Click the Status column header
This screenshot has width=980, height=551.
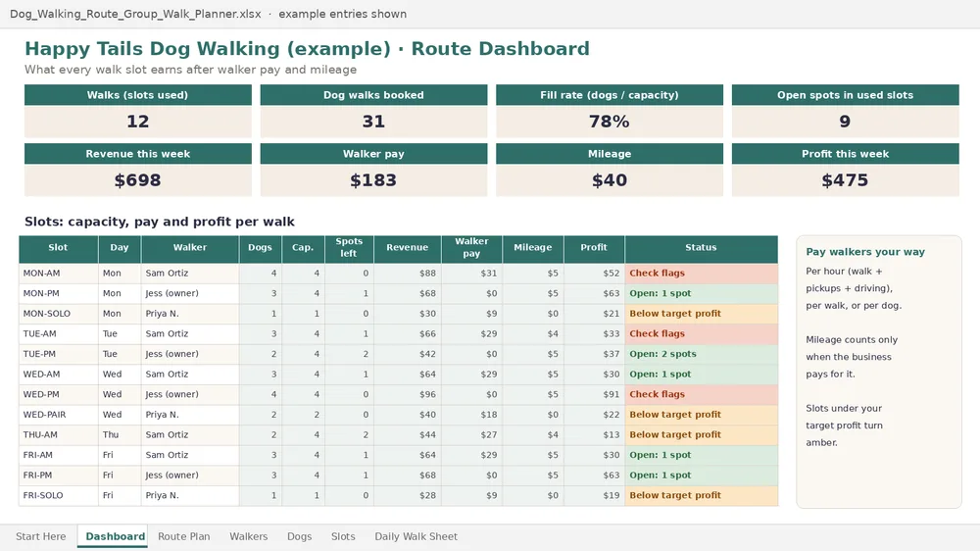coord(702,248)
